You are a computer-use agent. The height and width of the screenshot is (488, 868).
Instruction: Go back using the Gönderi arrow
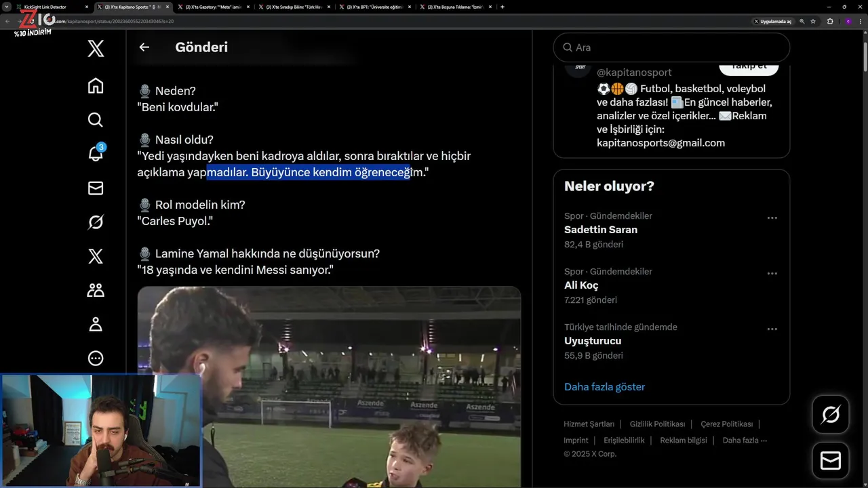point(144,47)
